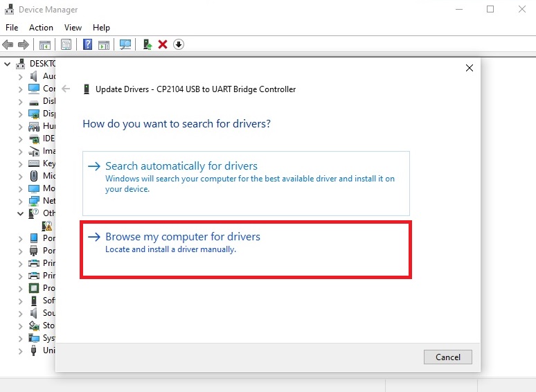Open the Action menu
Viewport: 536px width, 392px height.
point(41,28)
